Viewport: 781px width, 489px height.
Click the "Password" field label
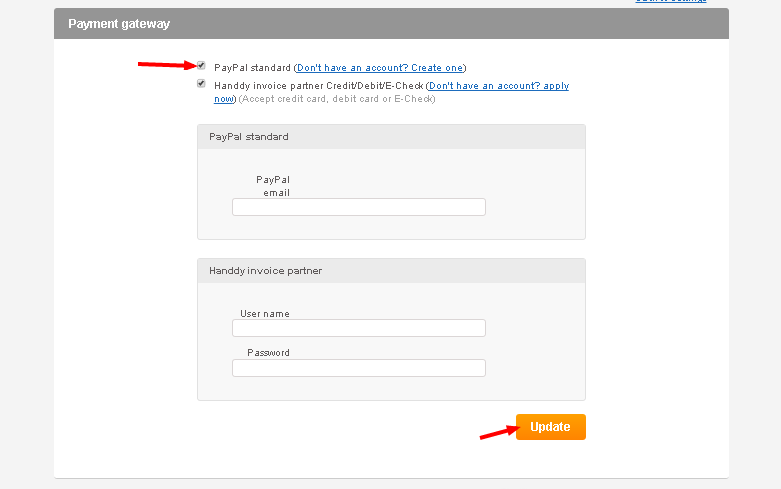pos(268,353)
